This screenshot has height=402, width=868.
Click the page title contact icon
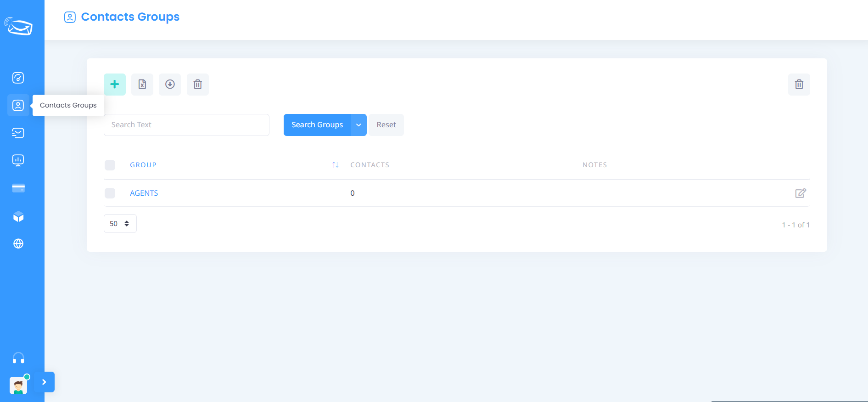coord(70,17)
